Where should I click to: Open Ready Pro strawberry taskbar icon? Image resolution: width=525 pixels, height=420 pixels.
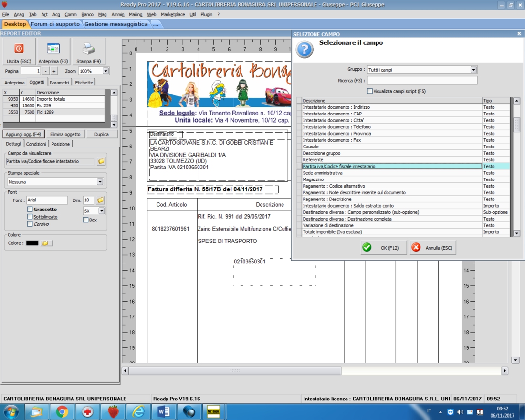tap(113, 411)
